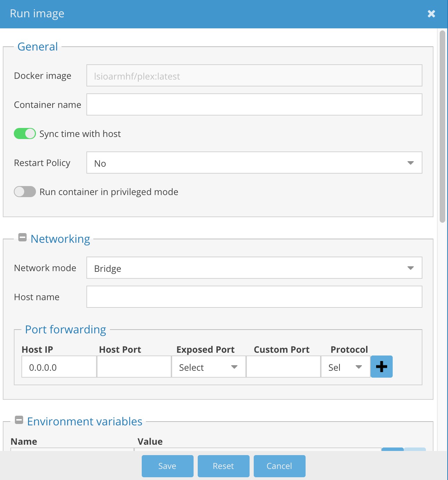The width and height of the screenshot is (448, 480).
Task: Click the Environment variables section title
Action: pos(85,422)
